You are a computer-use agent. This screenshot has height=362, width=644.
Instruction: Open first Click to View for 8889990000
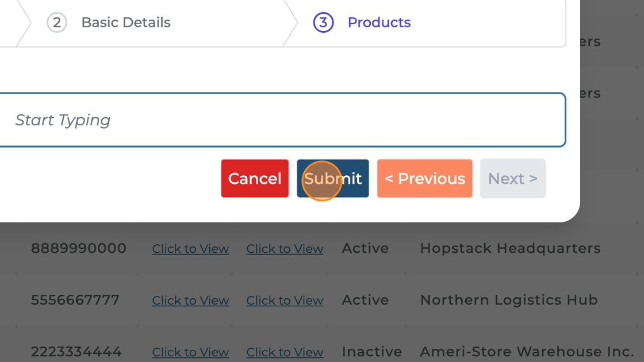coord(190,249)
